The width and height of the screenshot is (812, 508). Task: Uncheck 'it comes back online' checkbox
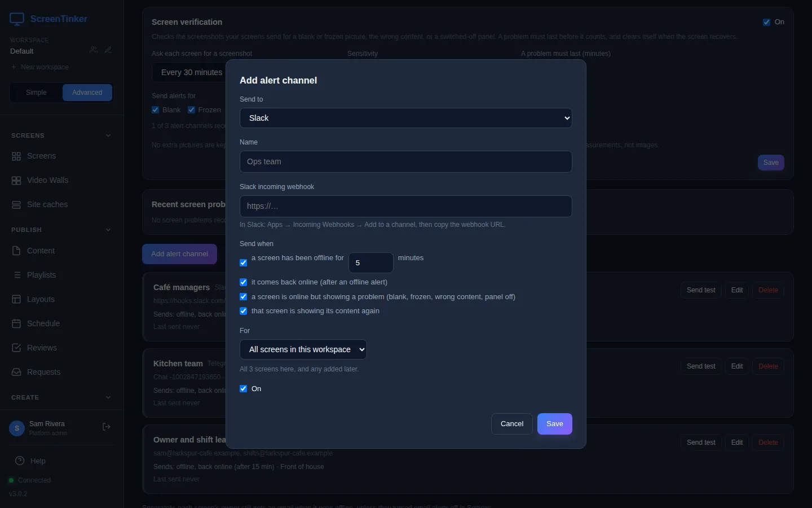tap(244, 282)
